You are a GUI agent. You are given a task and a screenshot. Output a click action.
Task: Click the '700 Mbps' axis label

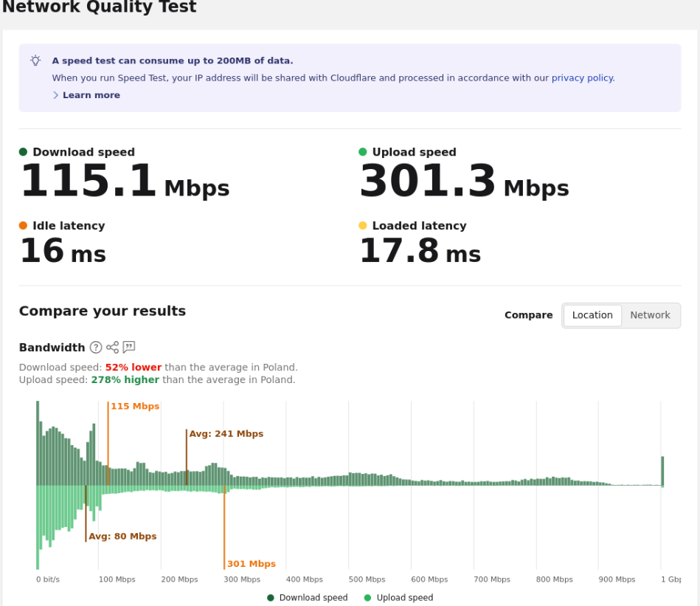492,579
